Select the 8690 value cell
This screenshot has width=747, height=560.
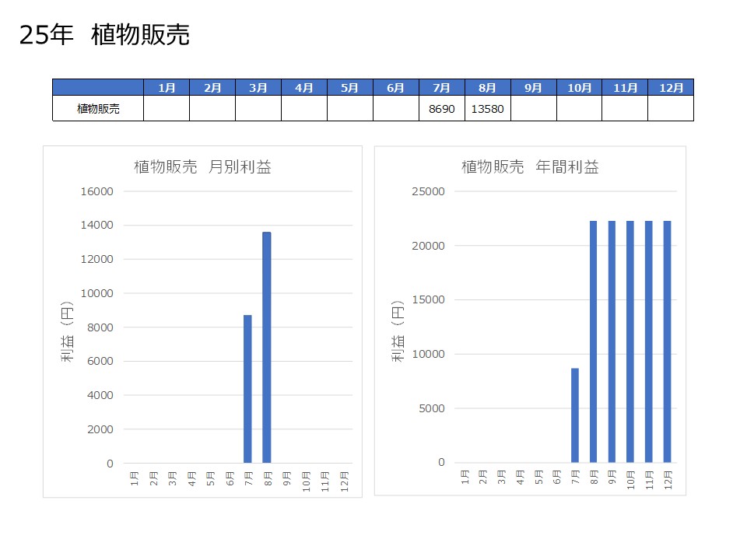click(x=442, y=109)
